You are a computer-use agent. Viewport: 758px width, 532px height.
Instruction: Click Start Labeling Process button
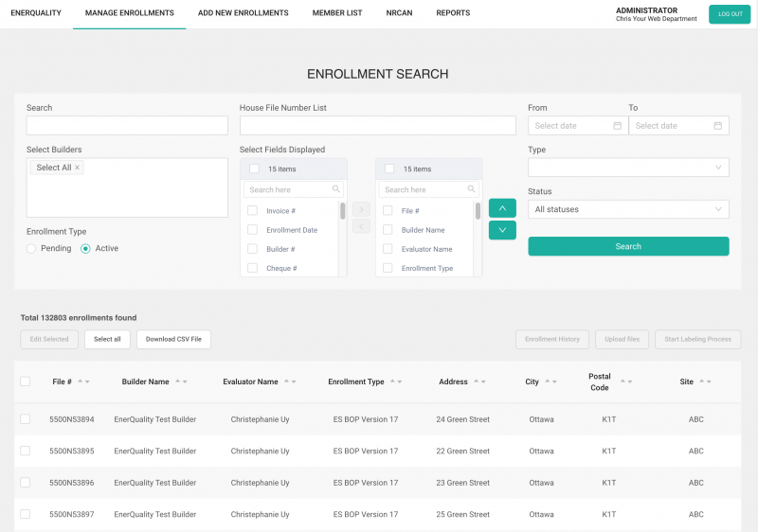pos(697,340)
